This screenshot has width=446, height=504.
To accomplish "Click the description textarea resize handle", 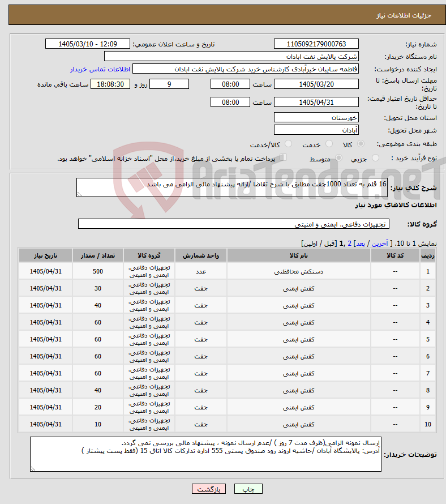I will click(x=79, y=194).
